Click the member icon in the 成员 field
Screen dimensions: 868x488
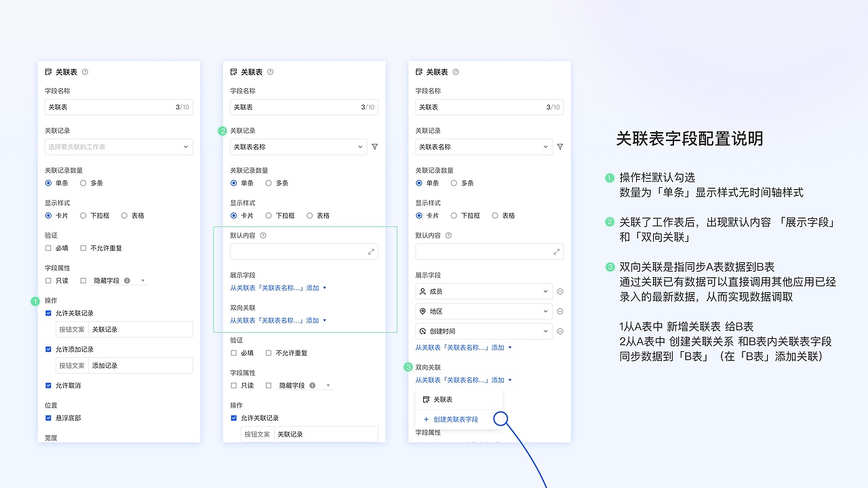tap(422, 291)
